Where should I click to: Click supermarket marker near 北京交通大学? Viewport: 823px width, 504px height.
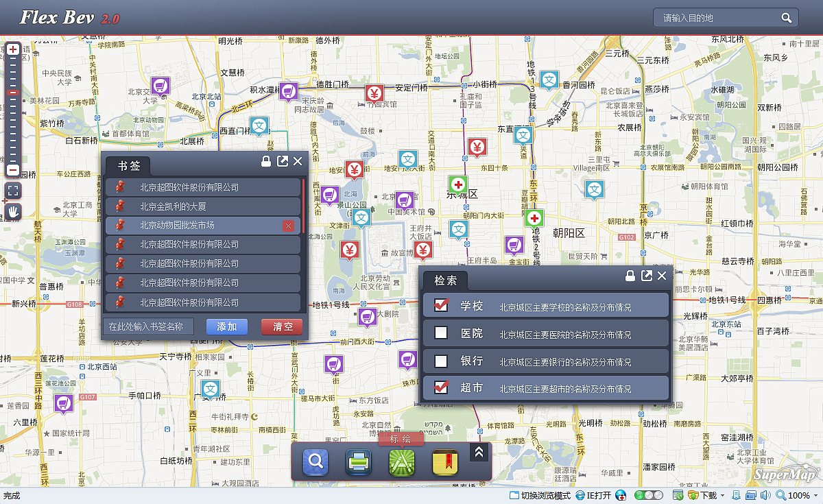click(x=160, y=87)
